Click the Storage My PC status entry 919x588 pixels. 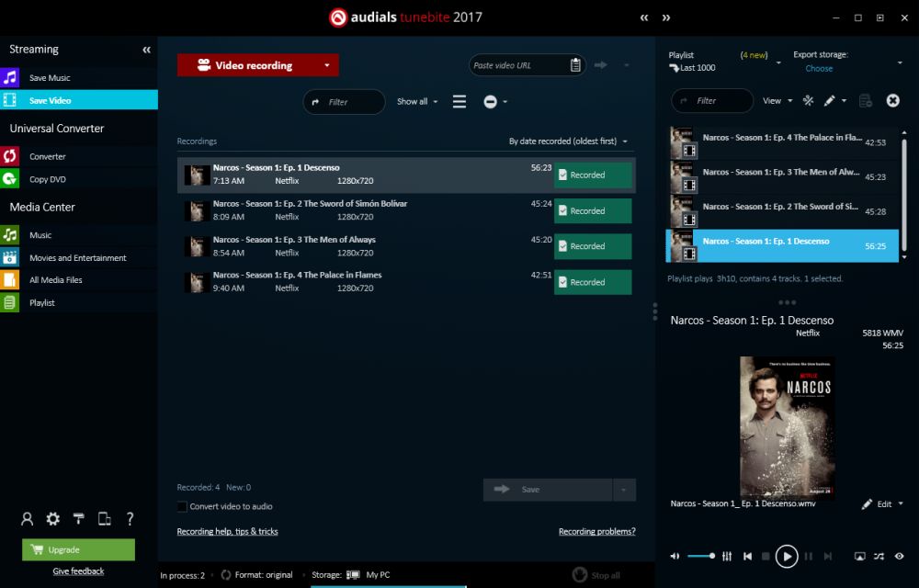(x=351, y=575)
